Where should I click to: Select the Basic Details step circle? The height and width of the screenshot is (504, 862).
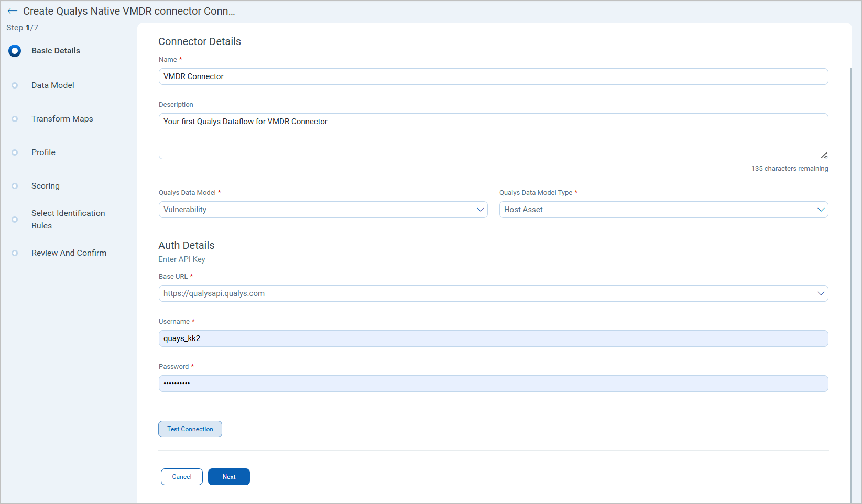click(15, 51)
